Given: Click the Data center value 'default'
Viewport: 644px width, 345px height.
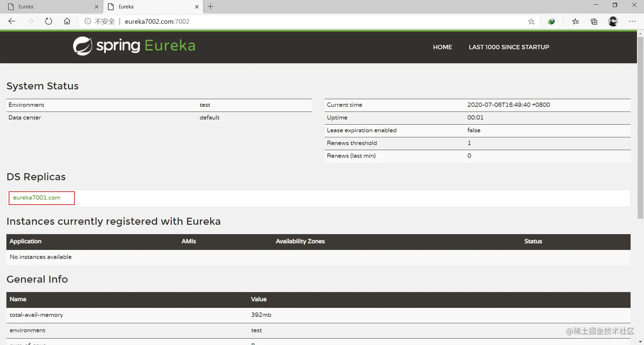Looking at the screenshot, I should point(210,118).
